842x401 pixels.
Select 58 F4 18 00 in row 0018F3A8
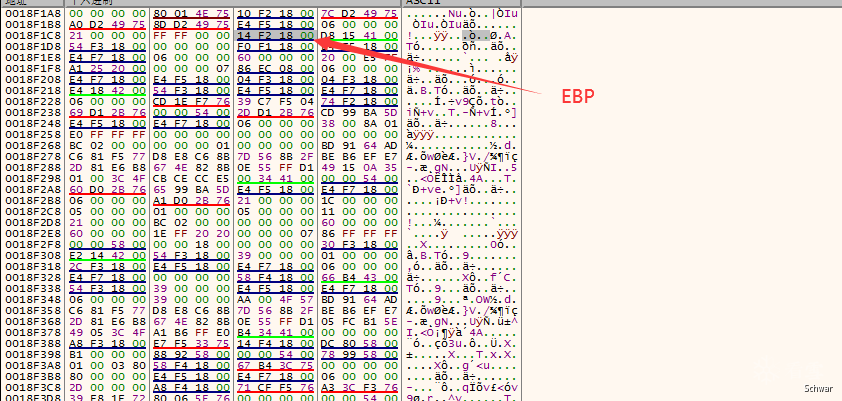191,366
